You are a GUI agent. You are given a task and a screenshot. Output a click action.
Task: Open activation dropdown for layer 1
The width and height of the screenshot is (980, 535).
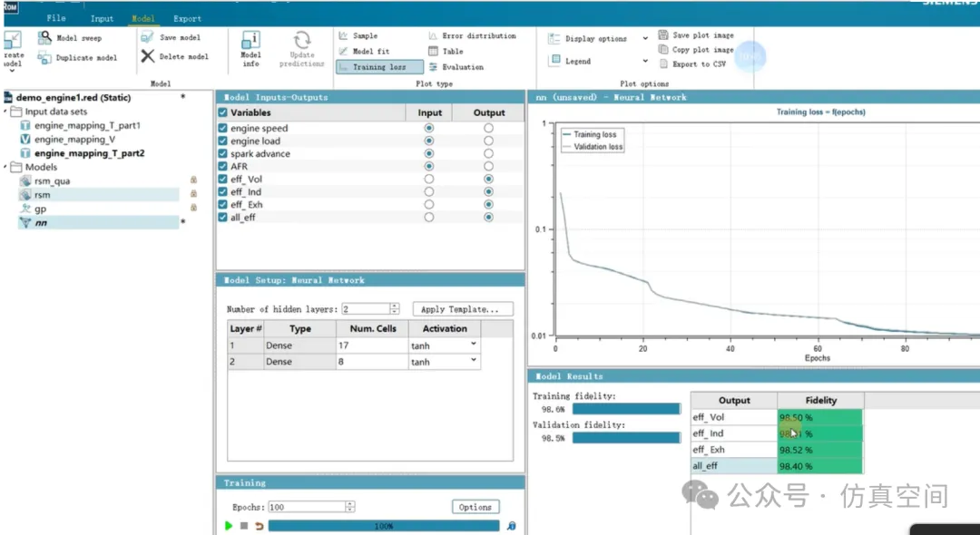472,345
